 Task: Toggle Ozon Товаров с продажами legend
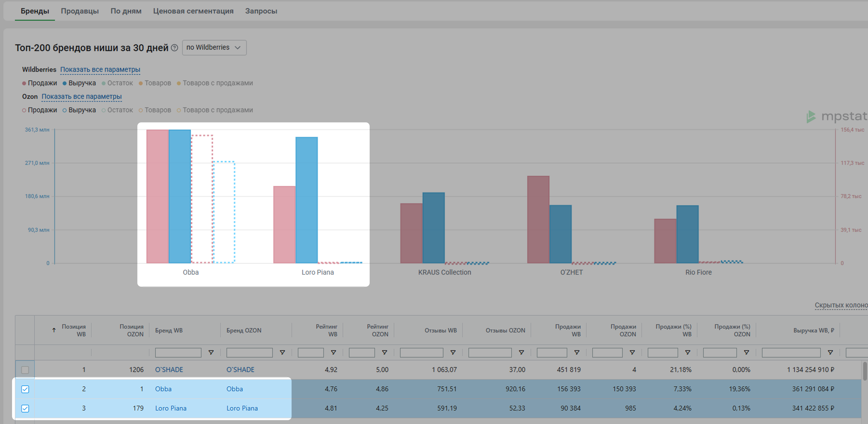coord(215,110)
